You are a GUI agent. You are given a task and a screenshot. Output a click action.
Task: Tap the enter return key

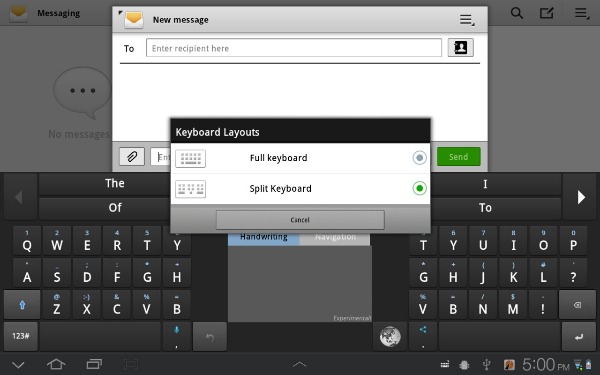point(579,337)
